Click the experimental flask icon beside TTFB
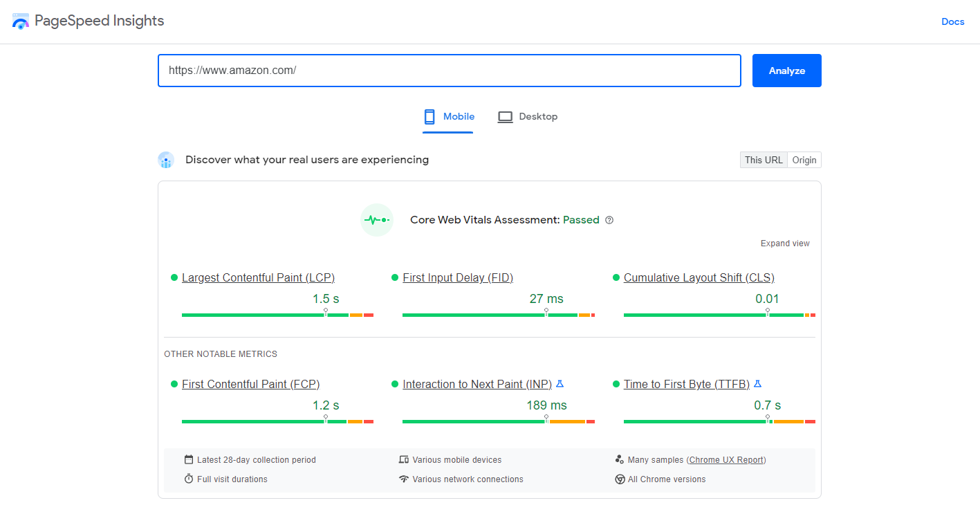The width and height of the screenshot is (980, 514). [x=757, y=384]
